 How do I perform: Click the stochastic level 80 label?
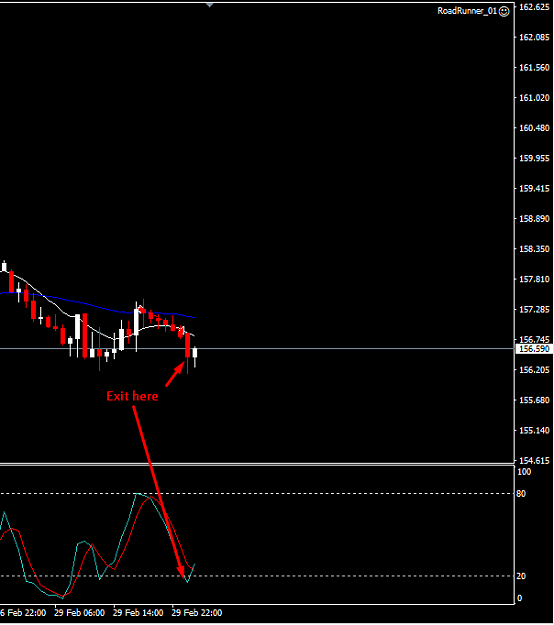[x=521, y=494]
